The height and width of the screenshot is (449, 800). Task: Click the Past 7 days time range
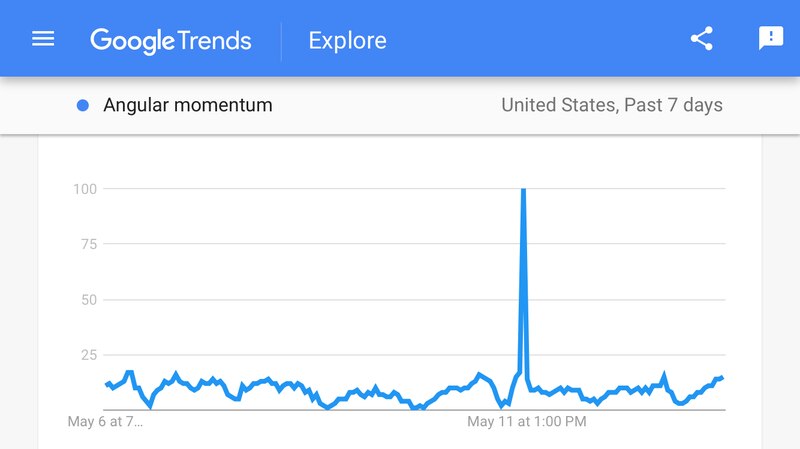click(x=673, y=105)
